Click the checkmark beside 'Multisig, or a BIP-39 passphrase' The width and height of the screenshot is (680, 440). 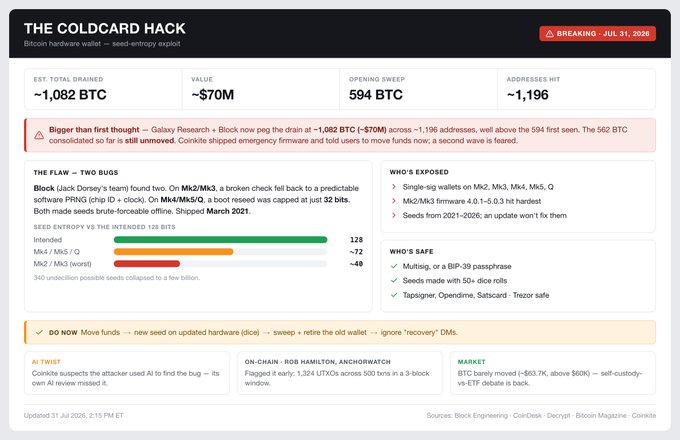pos(394,266)
